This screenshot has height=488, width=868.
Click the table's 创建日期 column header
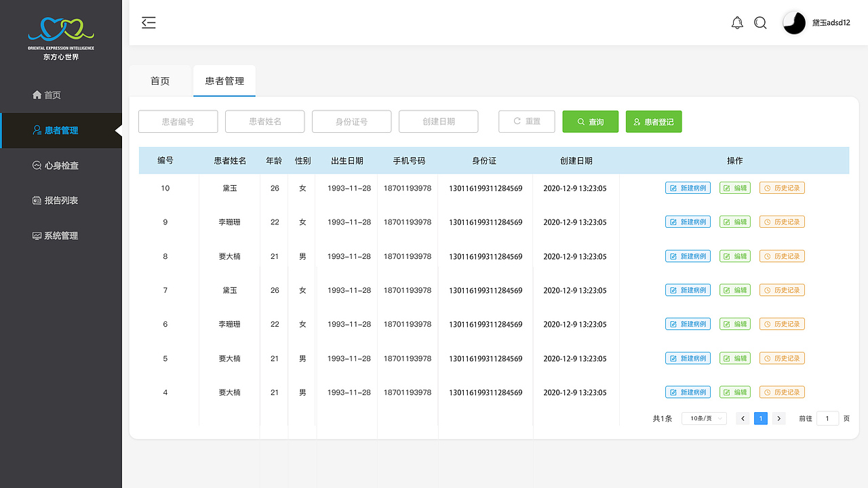[576, 161]
